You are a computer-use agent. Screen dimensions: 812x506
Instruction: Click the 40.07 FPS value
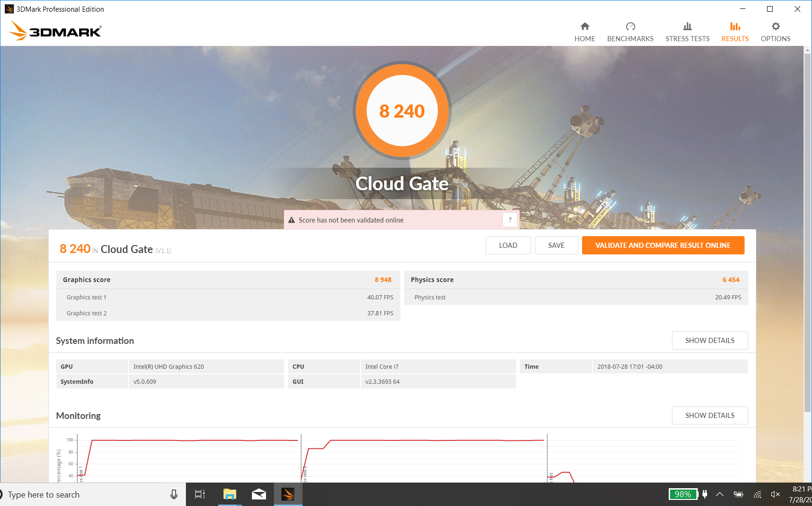click(380, 298)
